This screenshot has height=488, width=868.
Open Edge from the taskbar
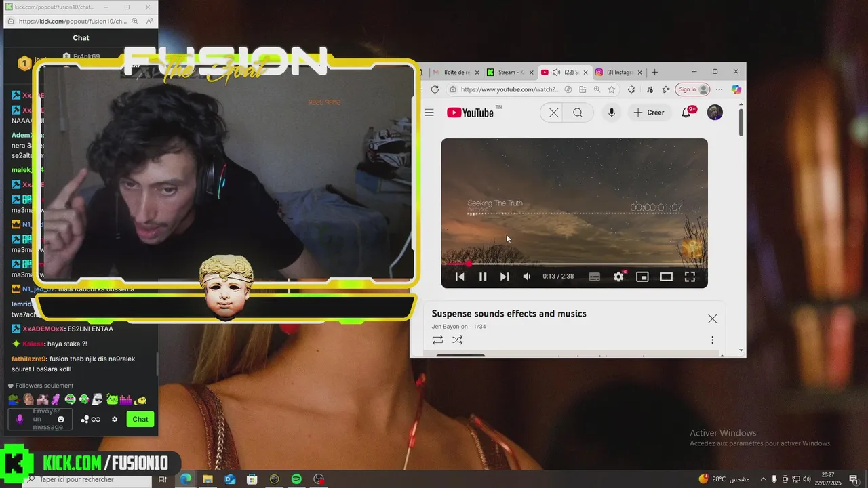[185, 479]
